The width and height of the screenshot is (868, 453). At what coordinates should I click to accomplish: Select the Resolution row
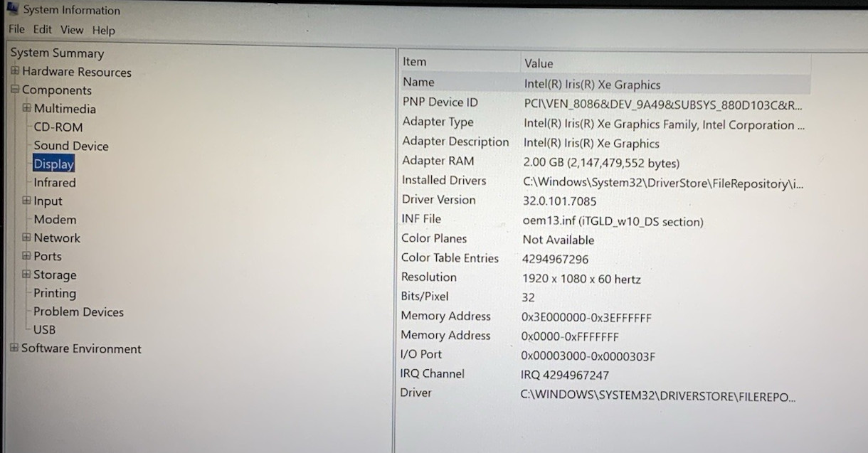click(x=605, y=277)
